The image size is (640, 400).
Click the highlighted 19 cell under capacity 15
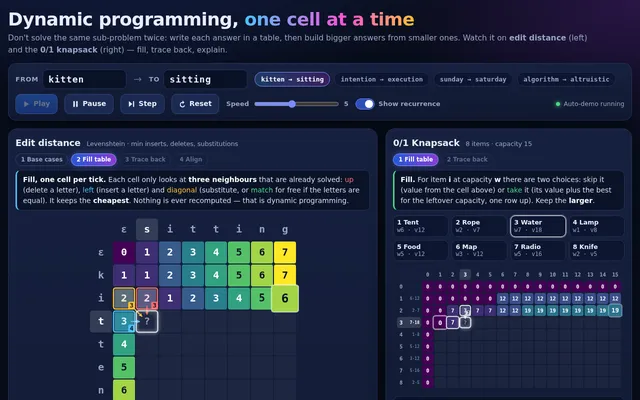point(615,310)
